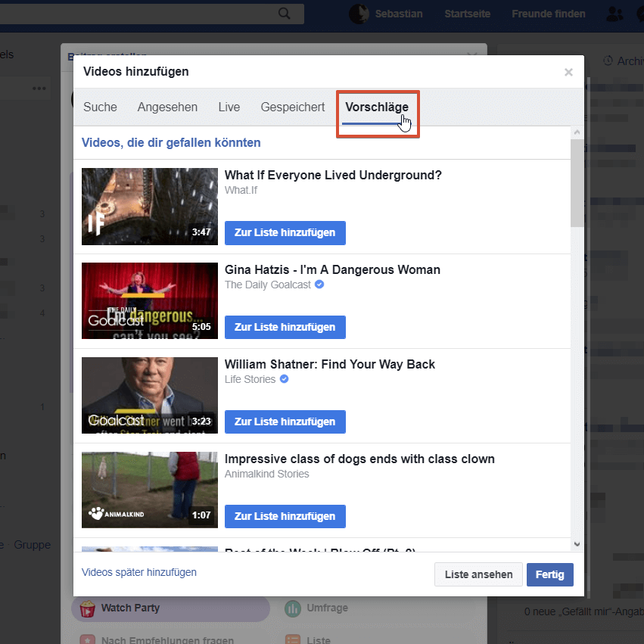The image size is (644, 644).
Task: Click the three-dots menu in left sidebar
Action: click(x=39, y=89)
